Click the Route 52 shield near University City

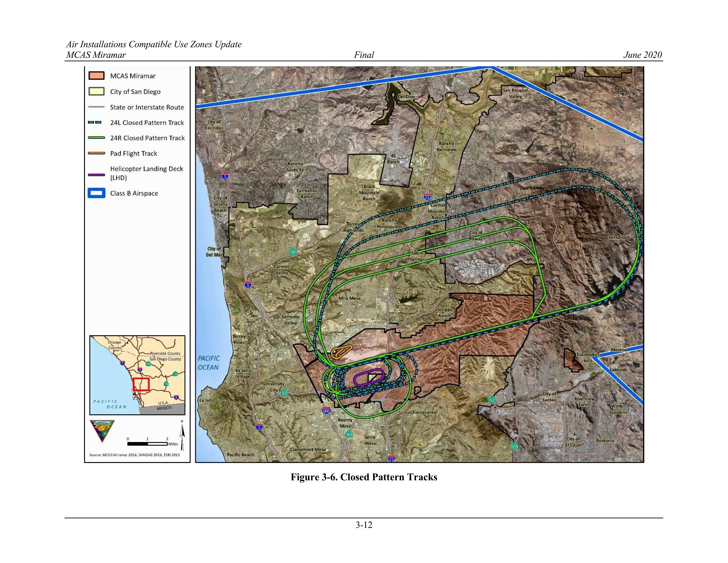(x=284, y=393)
